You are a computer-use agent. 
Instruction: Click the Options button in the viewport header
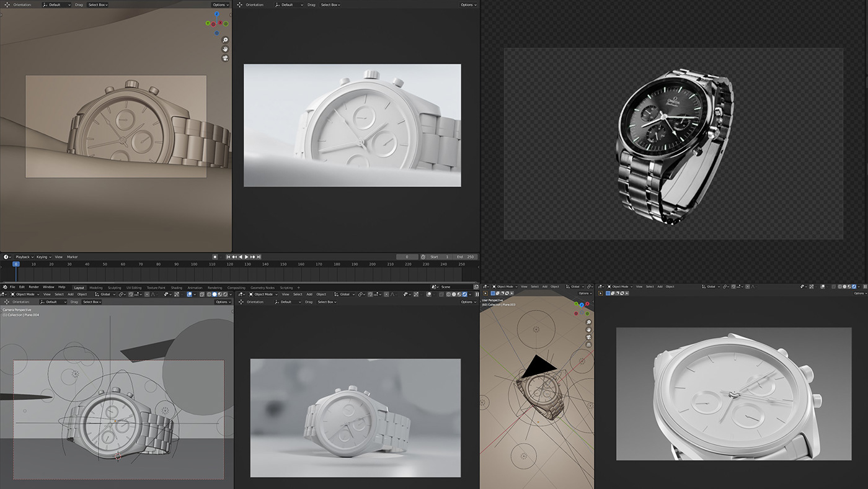tap(223, 302)
